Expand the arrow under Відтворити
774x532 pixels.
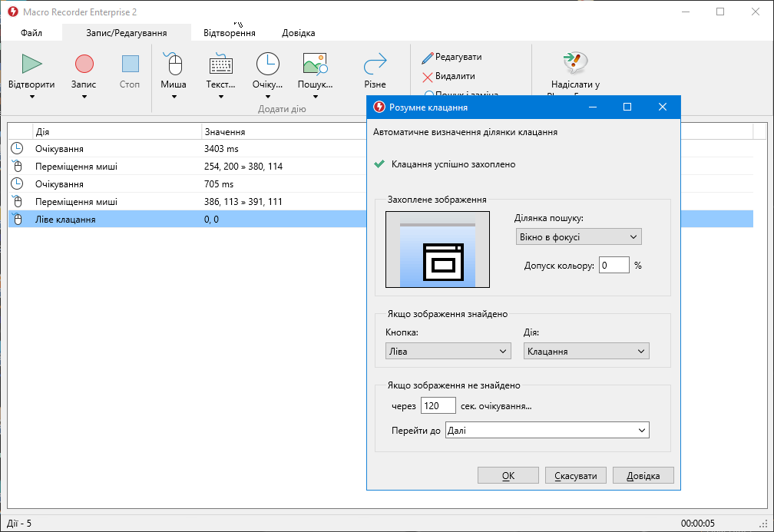(x=32, y=97)
